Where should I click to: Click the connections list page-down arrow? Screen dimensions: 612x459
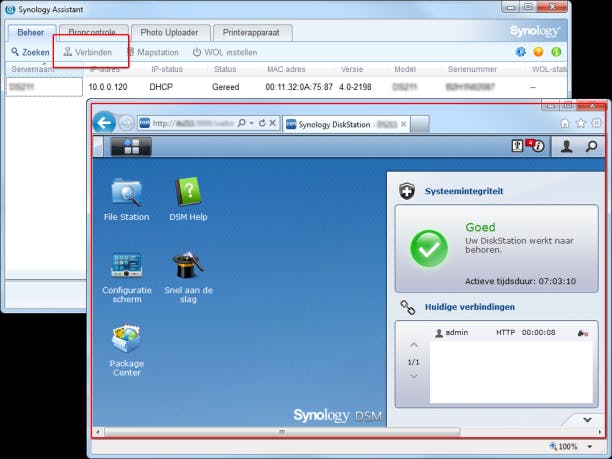click(x=414, y=377)
